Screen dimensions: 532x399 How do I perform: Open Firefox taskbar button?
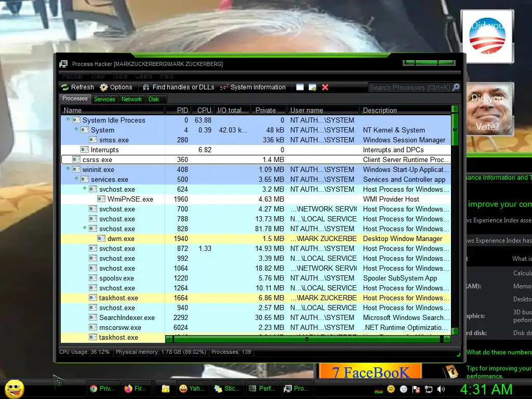(136, 389)
